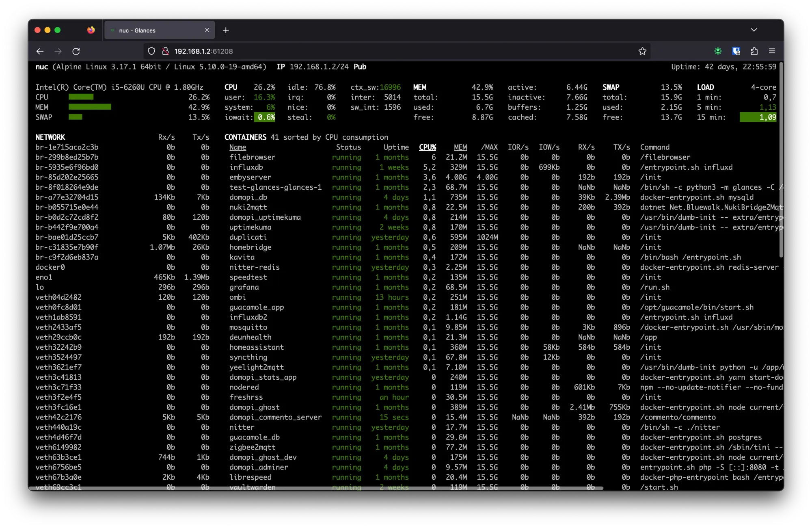The height and width of the screenshot is (528, 812).
Task: Open a new browser tab
Action: pos(226,30)
